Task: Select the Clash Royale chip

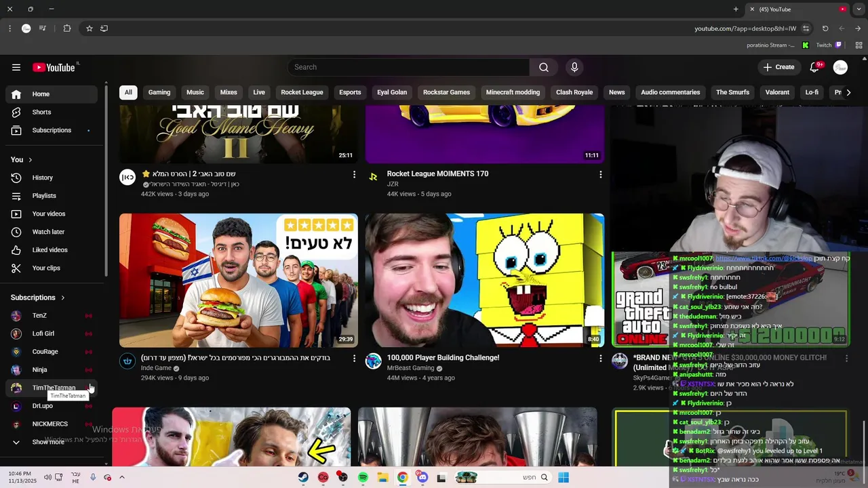Action: (574, 92)
